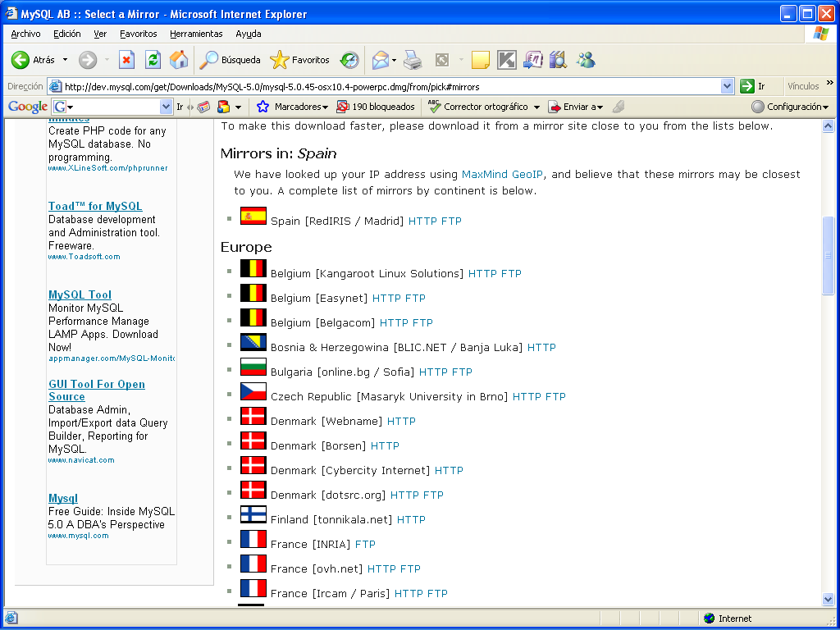Go back with the Atrás button
The width and height of the screenshot is (840, 630).
[x=33, y=60]
